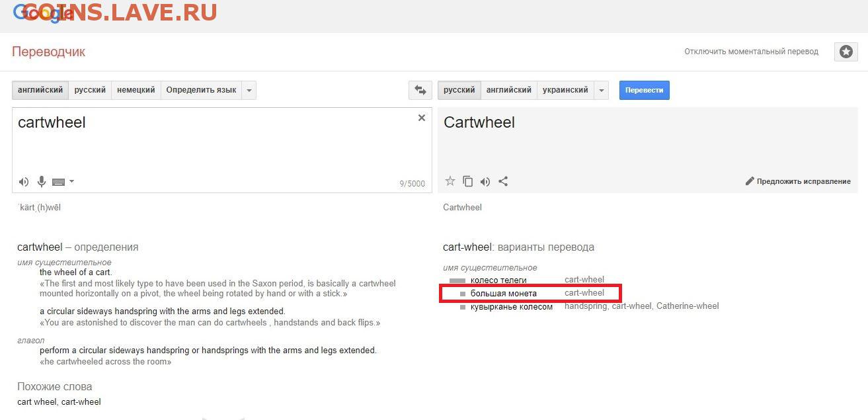Select английский as source language
The image size is (868, 420).
(x=40, y=90)
